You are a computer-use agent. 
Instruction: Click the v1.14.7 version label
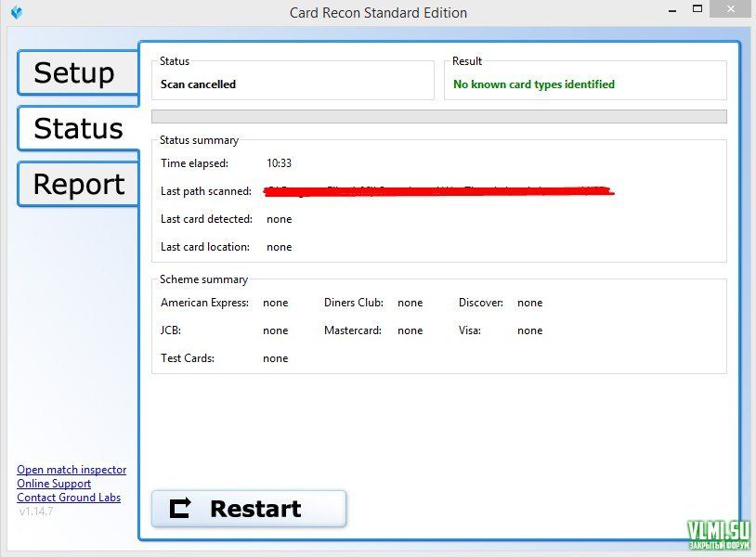point(36,512)
